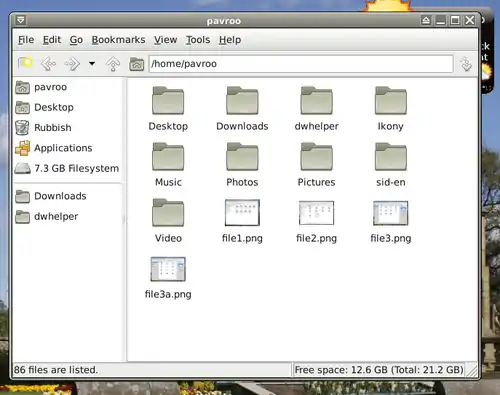Open the View menu
The height and width of the screenshot is (395, 500).
pos(165,40)
